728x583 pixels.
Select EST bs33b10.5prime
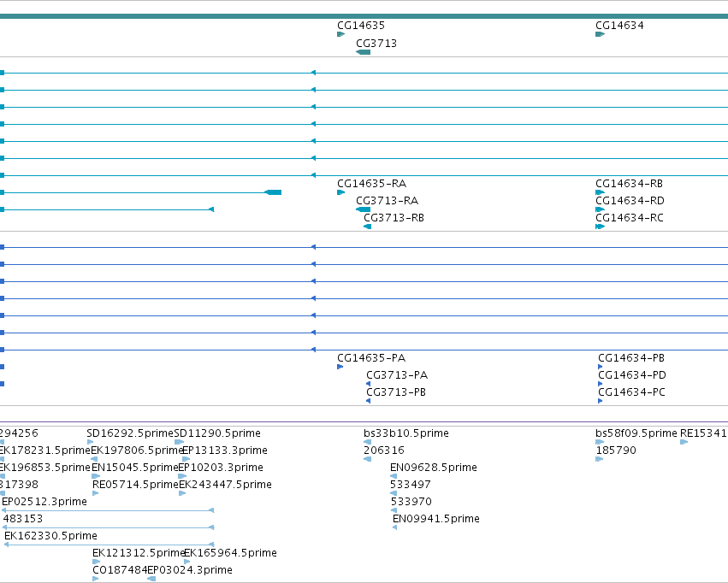point(405,433)
